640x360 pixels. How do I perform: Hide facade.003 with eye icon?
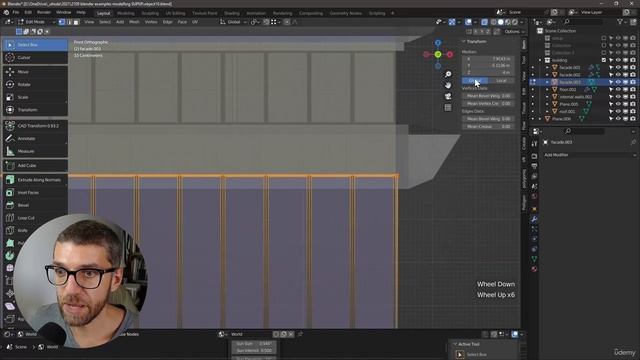(618, 82)
